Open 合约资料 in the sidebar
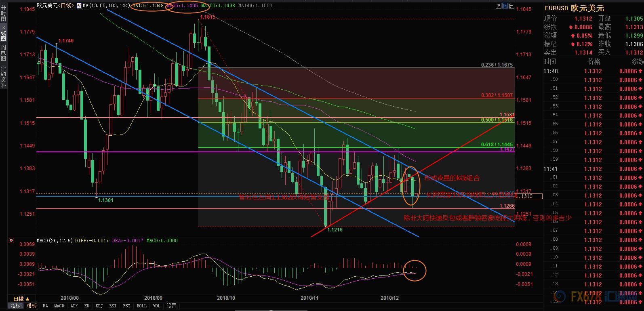Image resolution: width=644 pixels, height=311 pixels. (x=3, y=77)
